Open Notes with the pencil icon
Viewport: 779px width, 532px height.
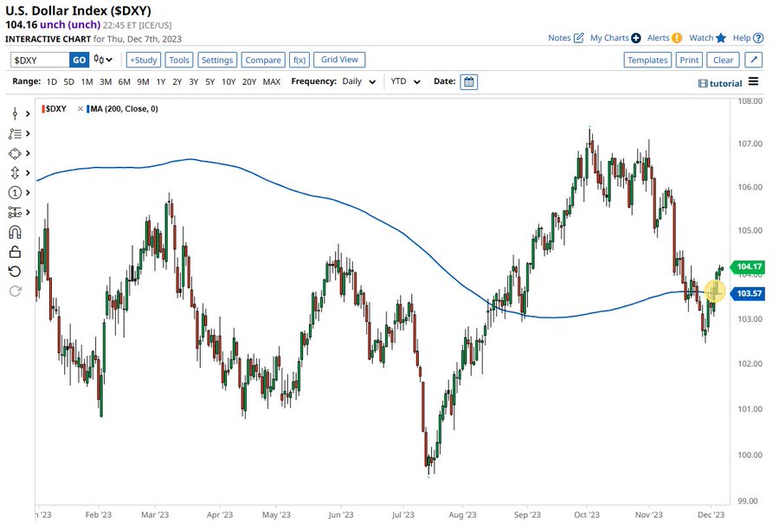pos(578,38)
